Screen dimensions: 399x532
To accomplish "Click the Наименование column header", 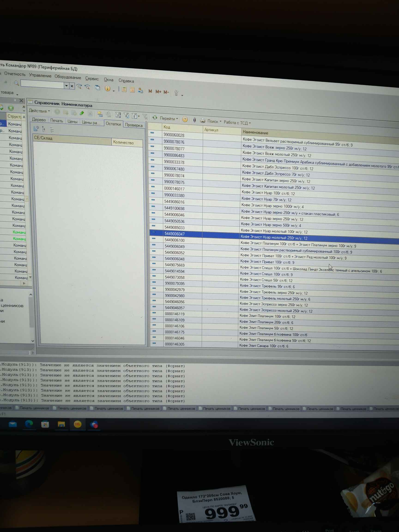I will click(255, 132).
